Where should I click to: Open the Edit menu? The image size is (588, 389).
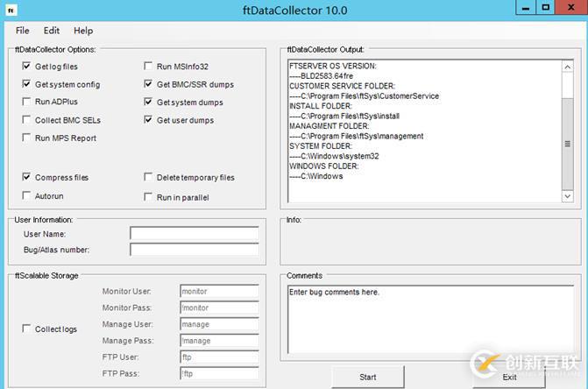pyautogui.click(x=52, y=31)
